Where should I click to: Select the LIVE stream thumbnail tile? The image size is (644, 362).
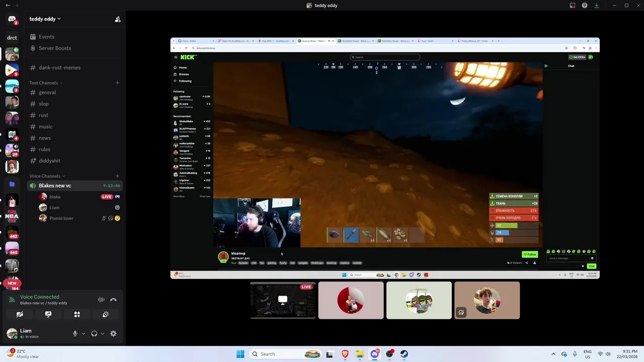pyautogui.click(x=283, y=300)
